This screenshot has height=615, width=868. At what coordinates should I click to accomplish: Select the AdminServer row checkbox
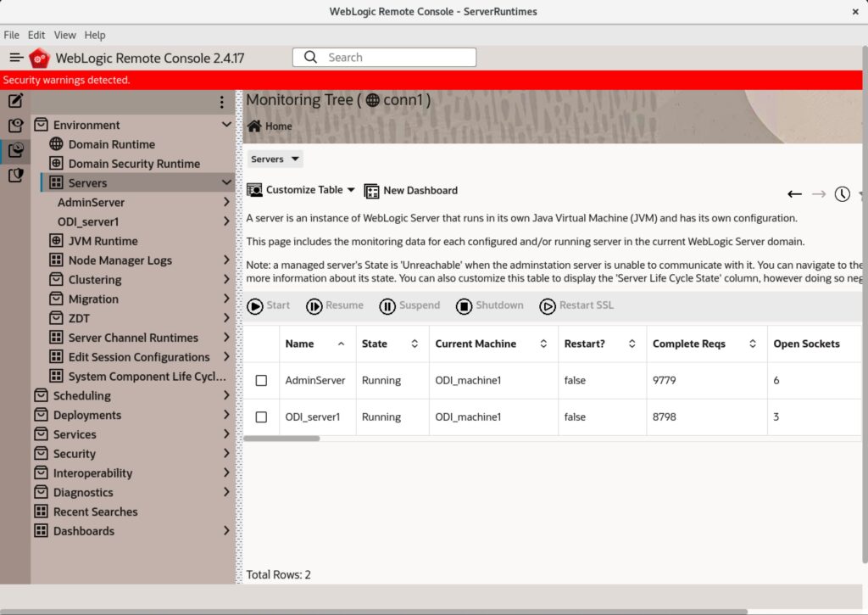click(261, 381)
